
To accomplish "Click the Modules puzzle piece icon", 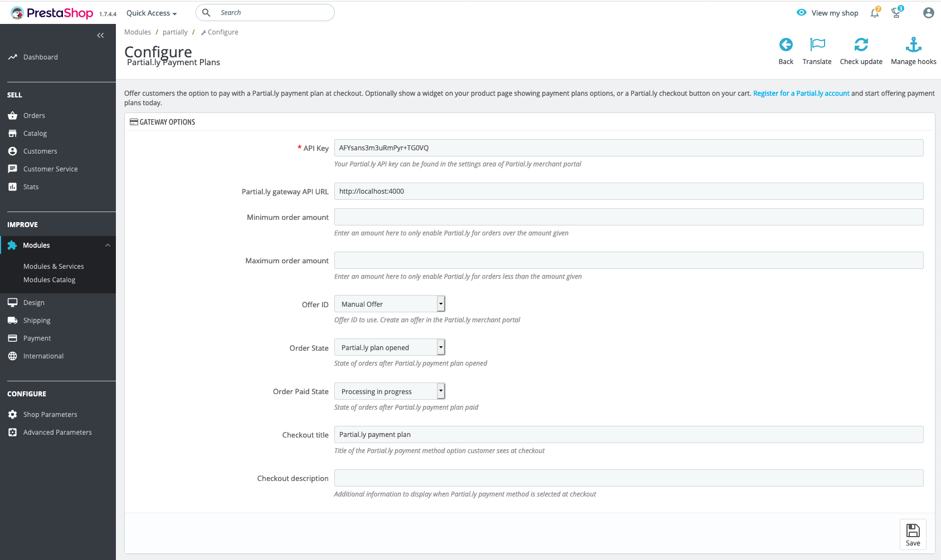I will coord(12,245).
